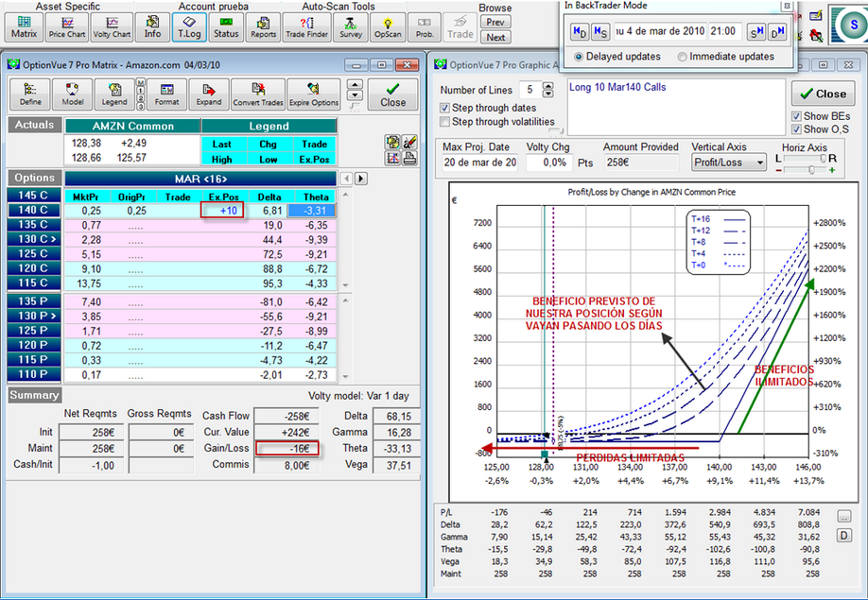Select the 135 P option row header
868x600 pixels.
pos(34,301)
